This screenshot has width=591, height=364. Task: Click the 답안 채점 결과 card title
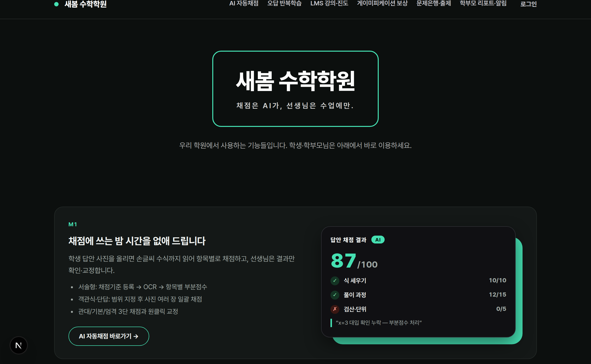pyautogui.click(x=348, y=240)
